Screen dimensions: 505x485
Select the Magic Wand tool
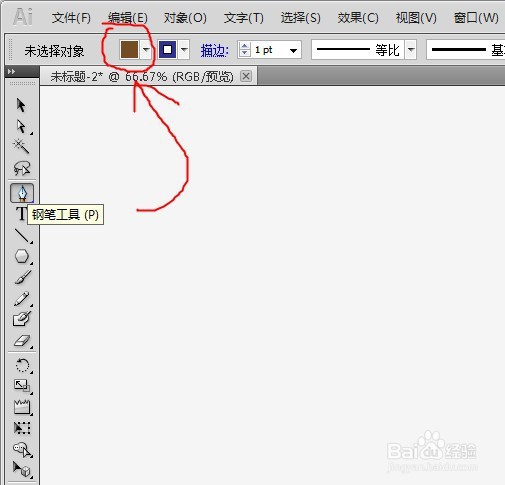coord(21,146)
